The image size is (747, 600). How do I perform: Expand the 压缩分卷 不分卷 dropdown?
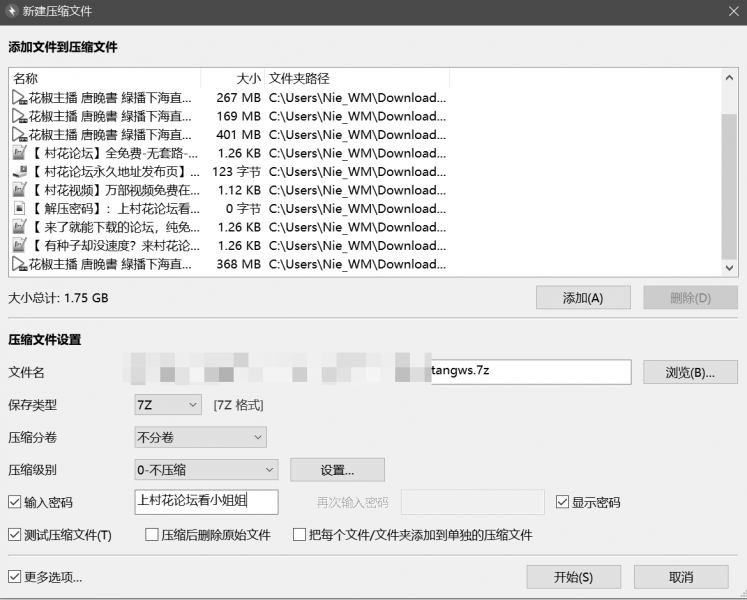point(200,437)
